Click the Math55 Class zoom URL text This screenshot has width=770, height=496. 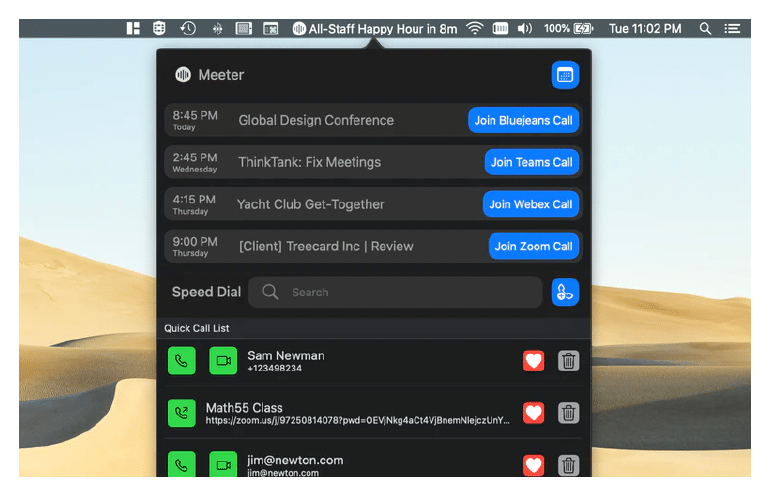click(358, 420)
